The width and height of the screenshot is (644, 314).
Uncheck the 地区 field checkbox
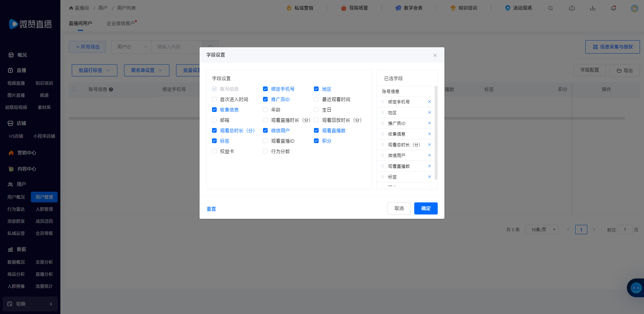click(316, 89)
